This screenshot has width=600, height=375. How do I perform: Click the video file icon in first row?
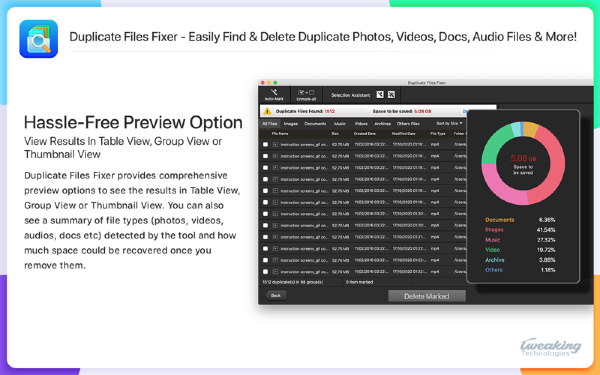275,145
